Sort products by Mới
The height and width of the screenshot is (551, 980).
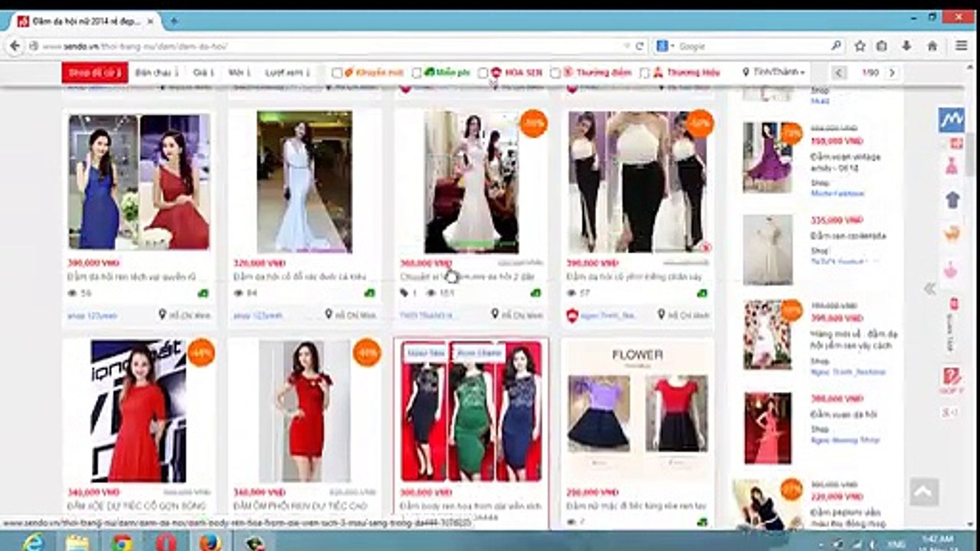(239, 73)
